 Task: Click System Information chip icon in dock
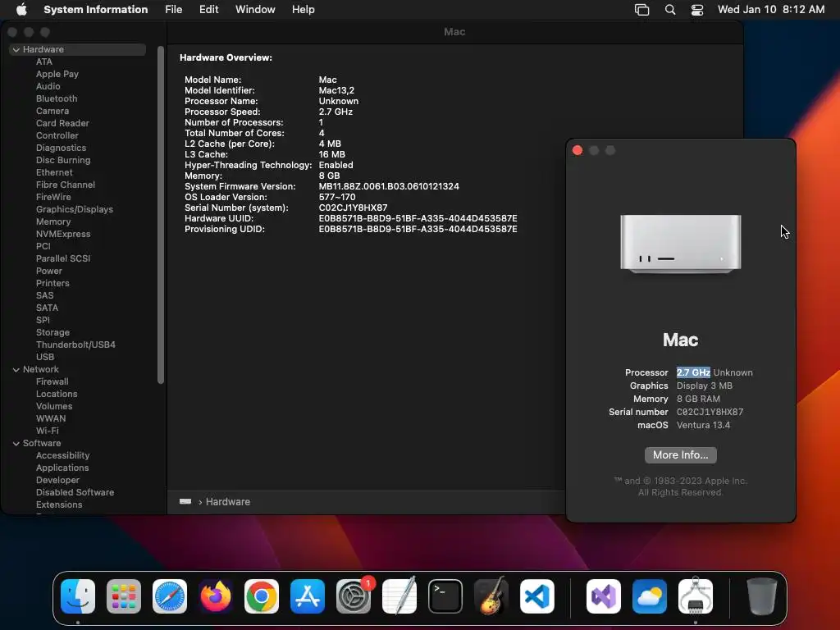[x=696, y=596]
